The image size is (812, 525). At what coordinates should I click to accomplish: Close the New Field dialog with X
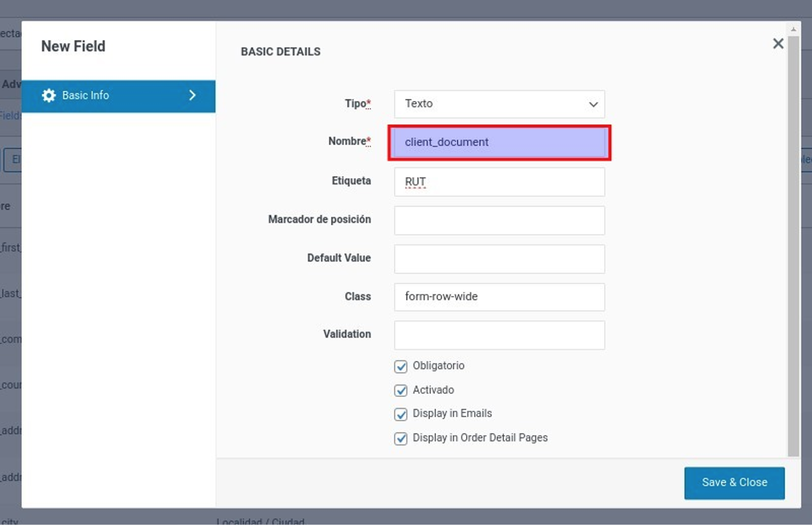pyautogui.click(x=778, y=44)
